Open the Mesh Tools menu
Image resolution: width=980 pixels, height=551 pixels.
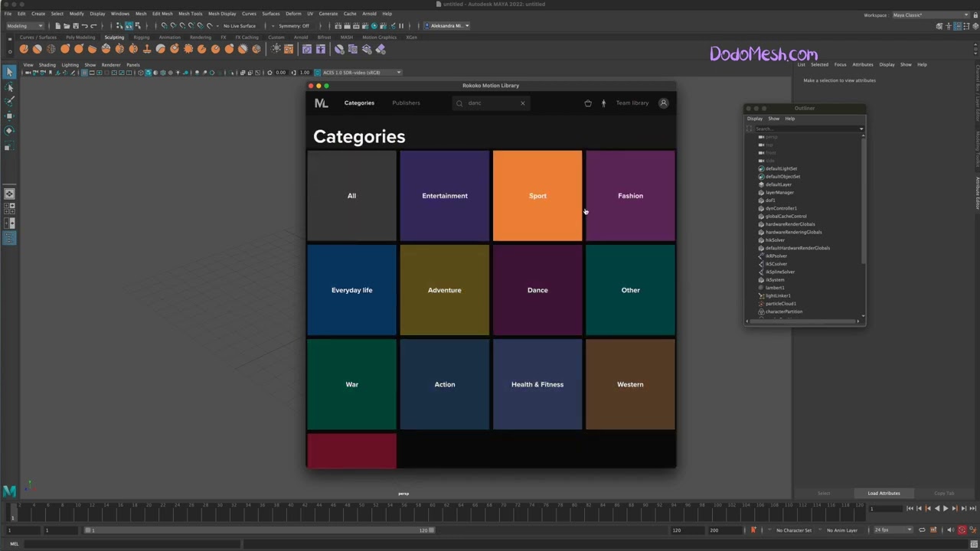191,14
